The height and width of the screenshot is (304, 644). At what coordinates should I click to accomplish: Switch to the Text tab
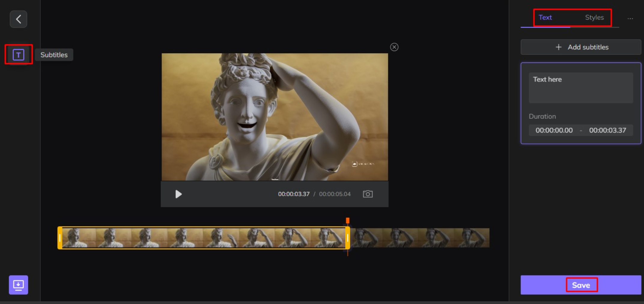pyautogui.click(x=545, y=17)
